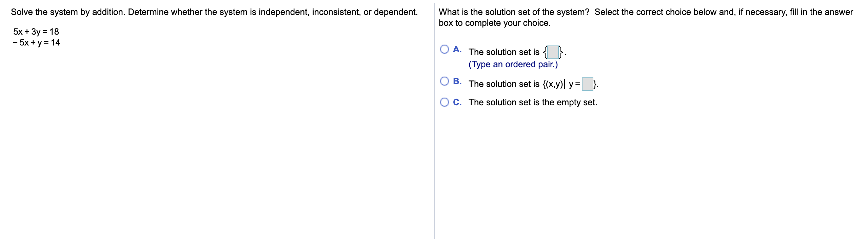Click 'The solution set is the empty set.'

[x=533, y=102]
